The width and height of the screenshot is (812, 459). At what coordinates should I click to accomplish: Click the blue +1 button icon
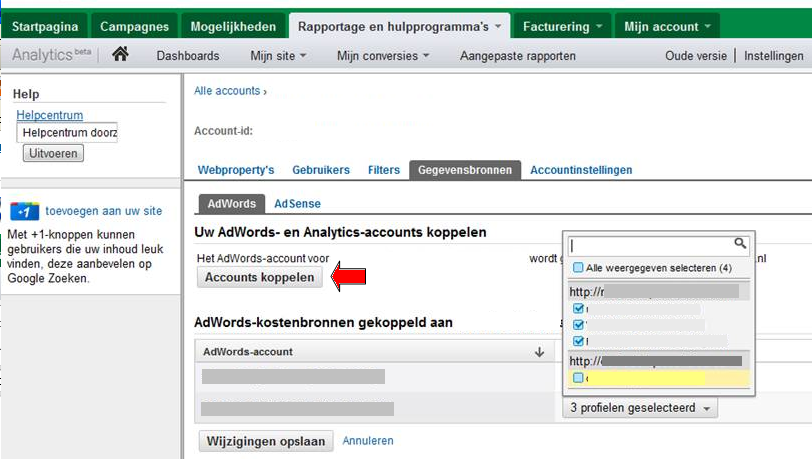[x=24, y=211]
